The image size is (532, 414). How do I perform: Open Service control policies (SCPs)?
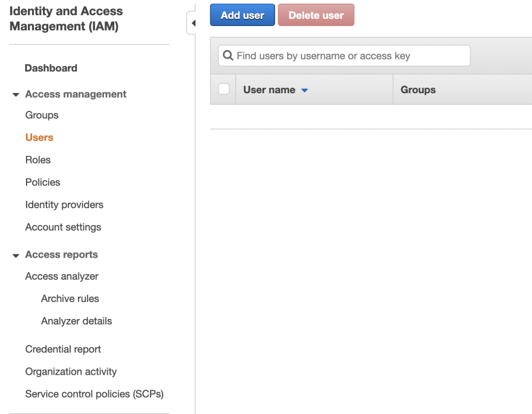click(x=94, y=394)
